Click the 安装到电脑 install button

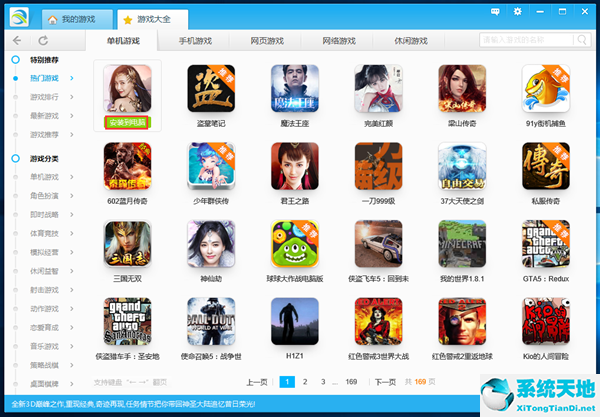(x=127, y=122)
